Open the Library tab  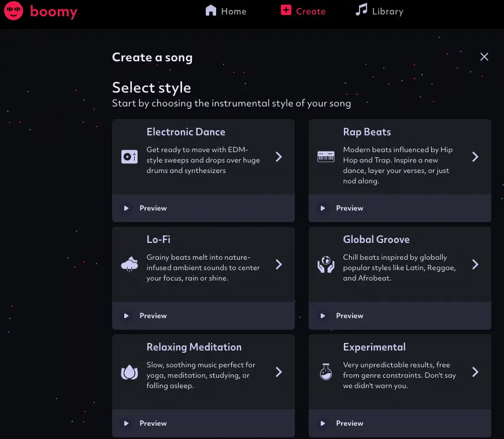pyautogui.click(x=379, y=10)
